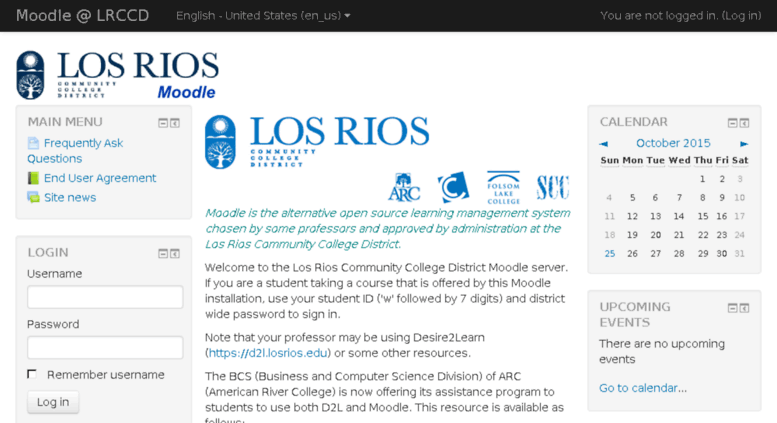This screenshot has width=777, height=423.
Task: Open the d2l.losrios.edu link
Action: pyautogui.click(x=268, y=353)
